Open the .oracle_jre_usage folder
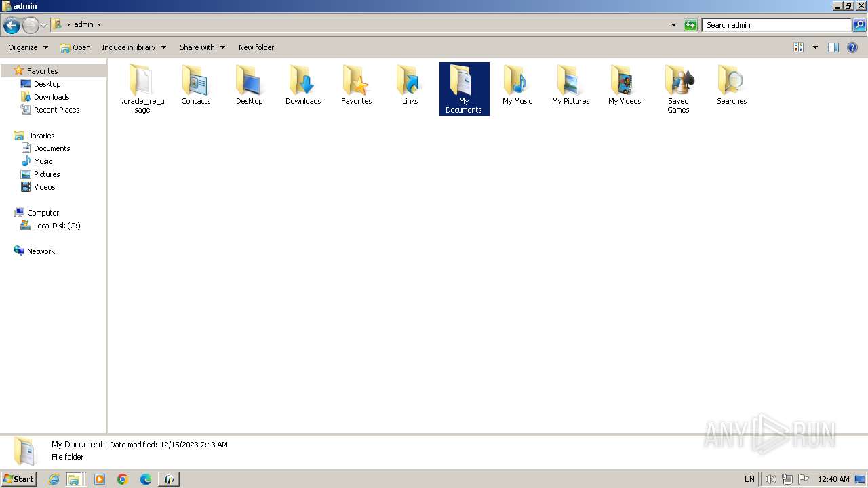This screenshot has width=868, height=488. 142,89
